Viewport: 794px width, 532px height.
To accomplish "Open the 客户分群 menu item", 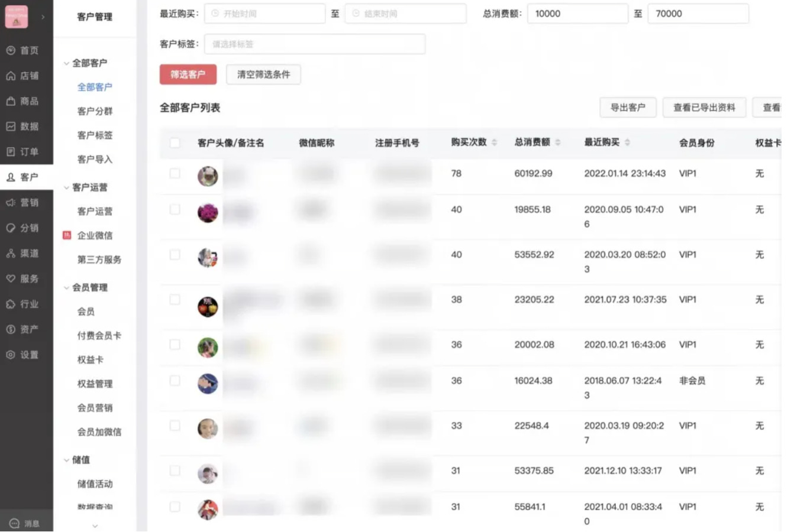I will coord(94,111).
